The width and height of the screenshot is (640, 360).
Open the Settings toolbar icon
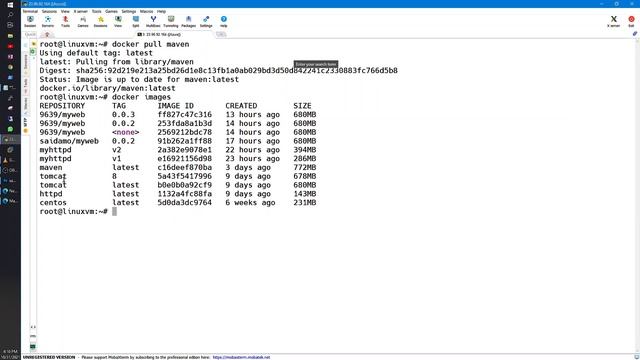point(206,21)
